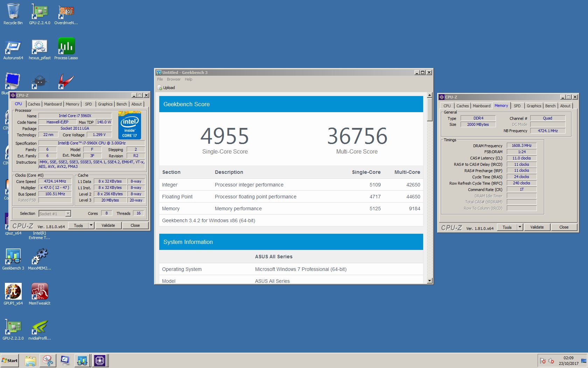Click the Specification field i7-5960X text
Viewport: 588px width, 368px height.
tap(92, 143)
